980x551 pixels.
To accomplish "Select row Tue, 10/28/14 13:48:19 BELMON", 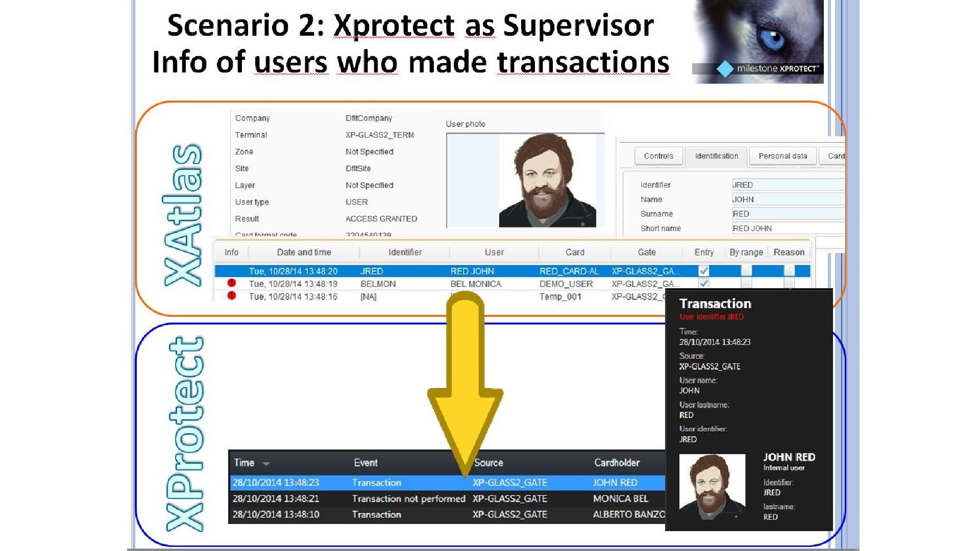I will tap(512, 284).
